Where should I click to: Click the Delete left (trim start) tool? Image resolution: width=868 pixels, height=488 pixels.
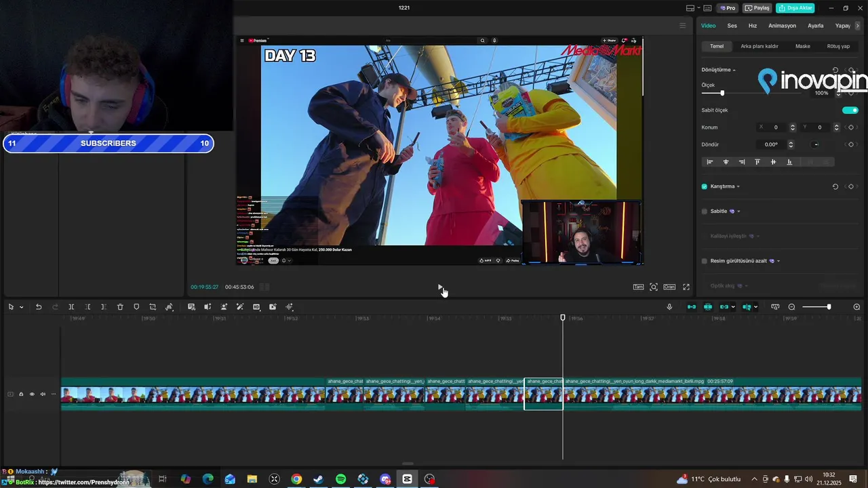click(x=87, y=307)
